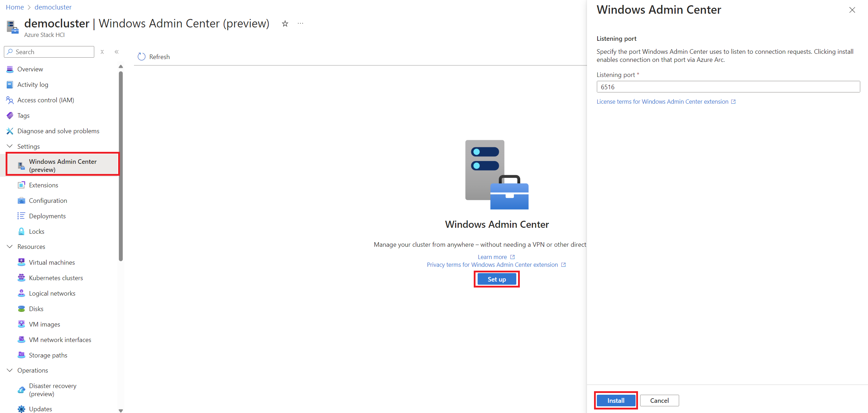Click the Virtual machines icon
This screenshot has width=868, height=413.
21,262
